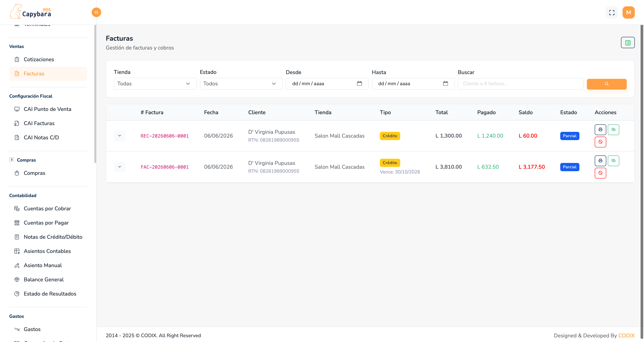Click the sidebar vertical scrollbar

click(x=95, y=94)
